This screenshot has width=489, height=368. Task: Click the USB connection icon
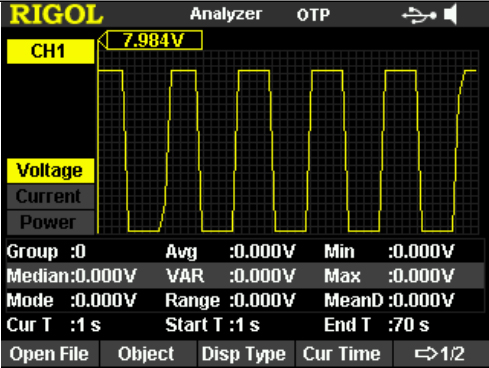point(419,15)
